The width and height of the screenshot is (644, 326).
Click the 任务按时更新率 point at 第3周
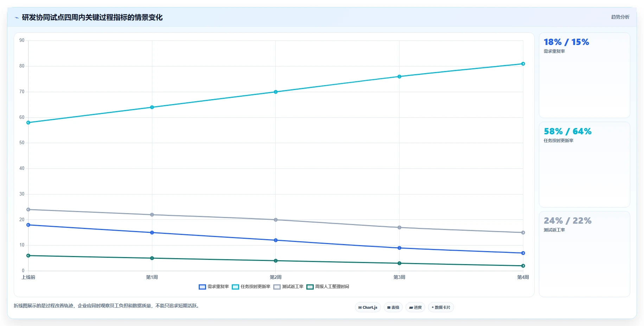tap(399, 76)
